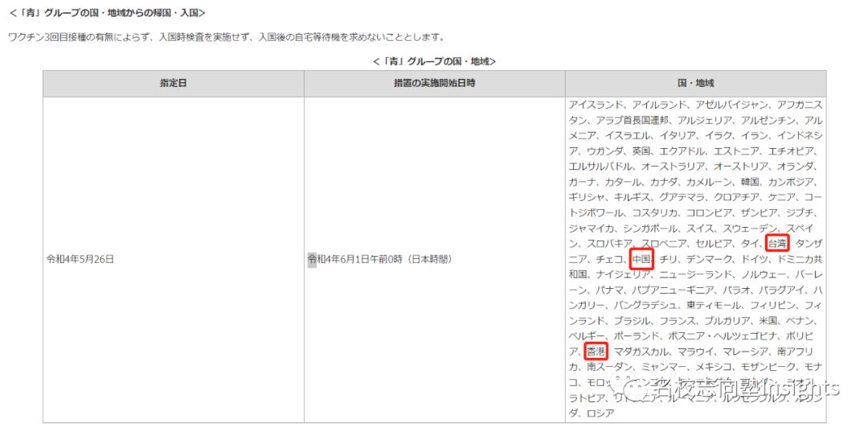This screenshot has width=868, height=428.
Task: Click the country name アイルランド
Action: tap(659, 105)
